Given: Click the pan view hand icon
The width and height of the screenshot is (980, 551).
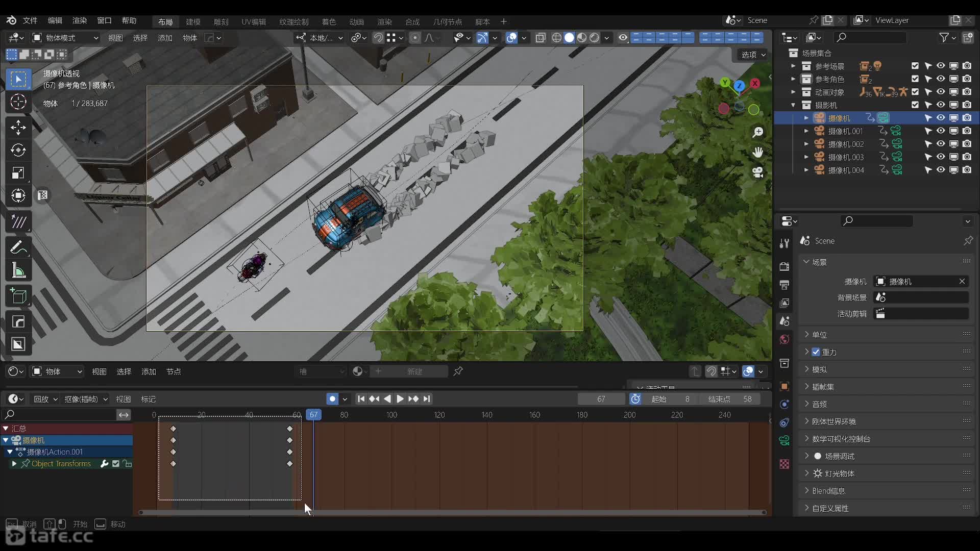Looking at the screenshot, I should click(758, 152).
